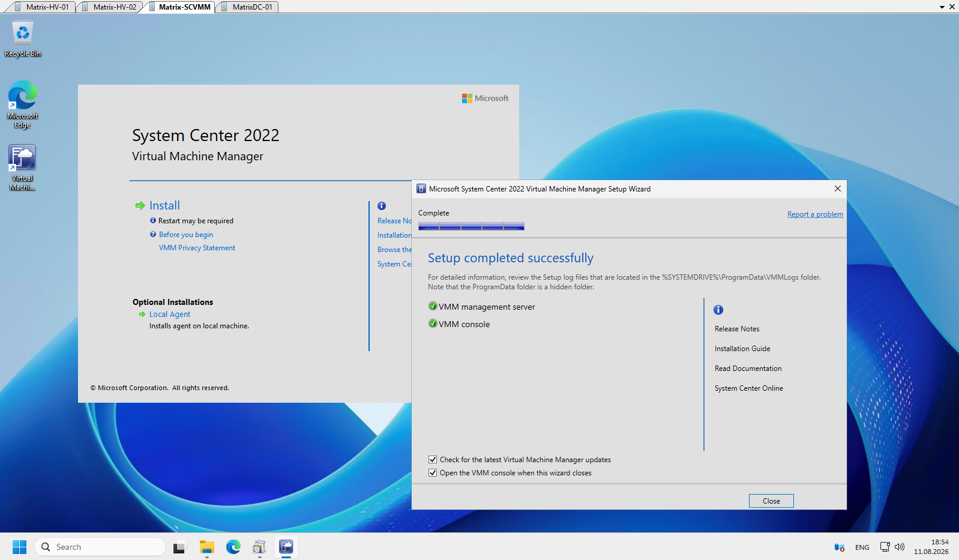Click the Setup Wizard title bar icon
The image size is (959, 560).
[x=421, y=188]
